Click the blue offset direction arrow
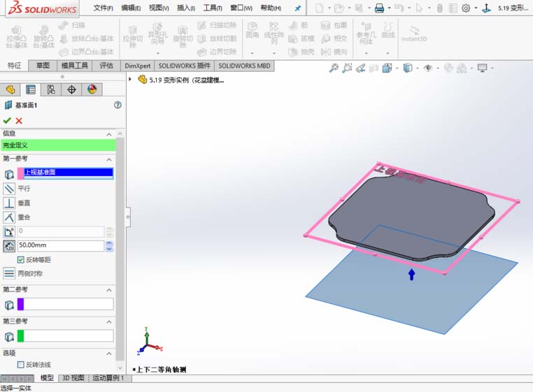Viewport: 533px width, 392px height. click(412, 275)
